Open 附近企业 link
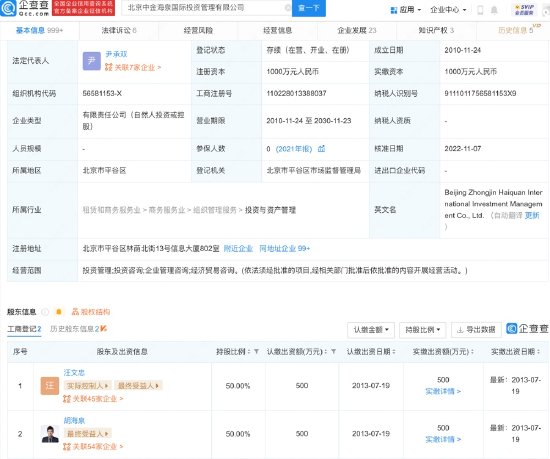 tap(238, 249)
